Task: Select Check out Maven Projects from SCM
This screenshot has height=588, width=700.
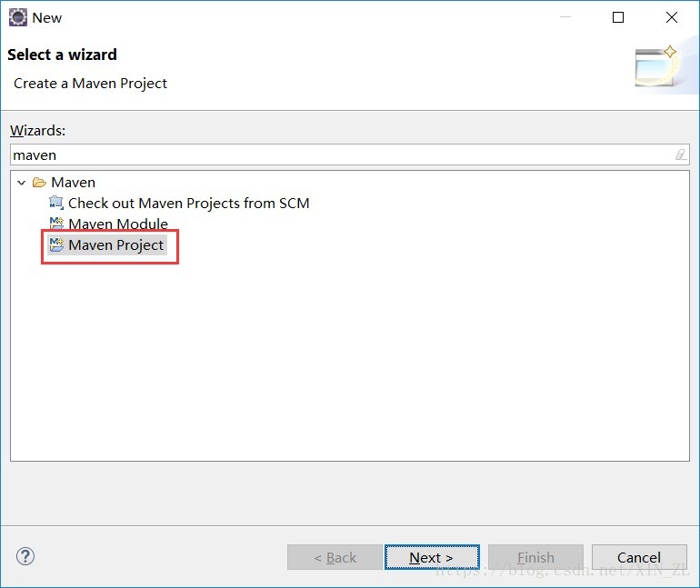Action: click(x=188, y=203)
